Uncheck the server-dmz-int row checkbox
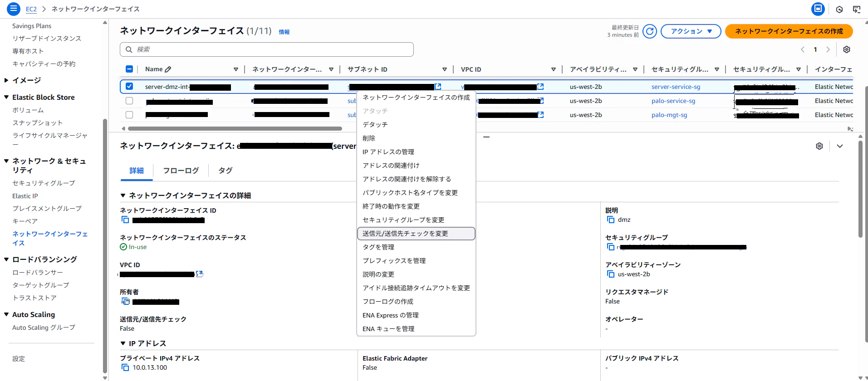The width and height of the screenshot is (868, 381). pos(129,86)
